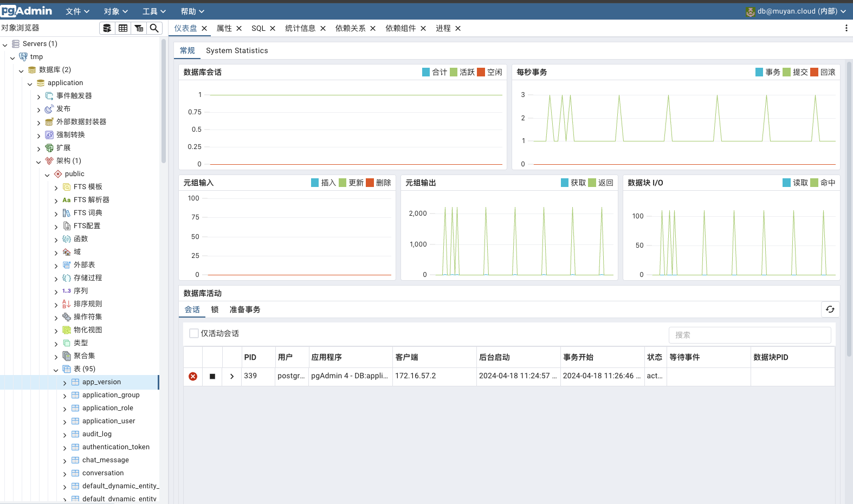Open the 帮助 menu

[x=192, y=11]
